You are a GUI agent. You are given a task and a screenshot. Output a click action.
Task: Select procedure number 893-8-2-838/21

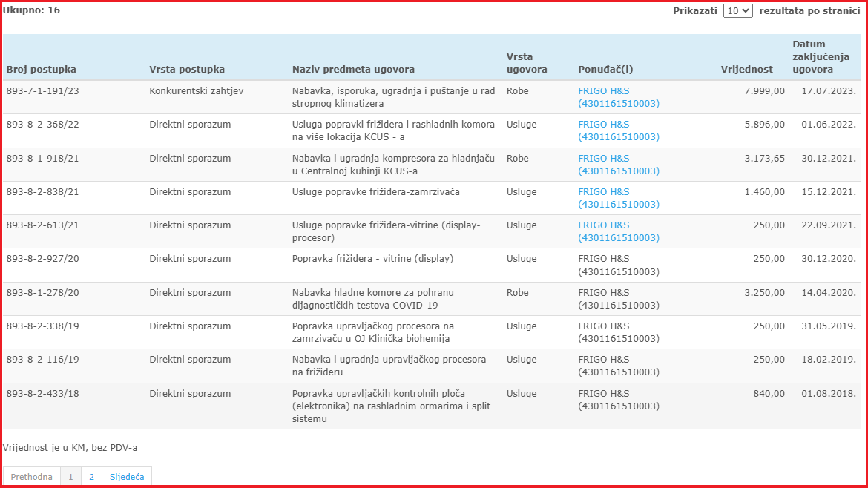(42, 192)
